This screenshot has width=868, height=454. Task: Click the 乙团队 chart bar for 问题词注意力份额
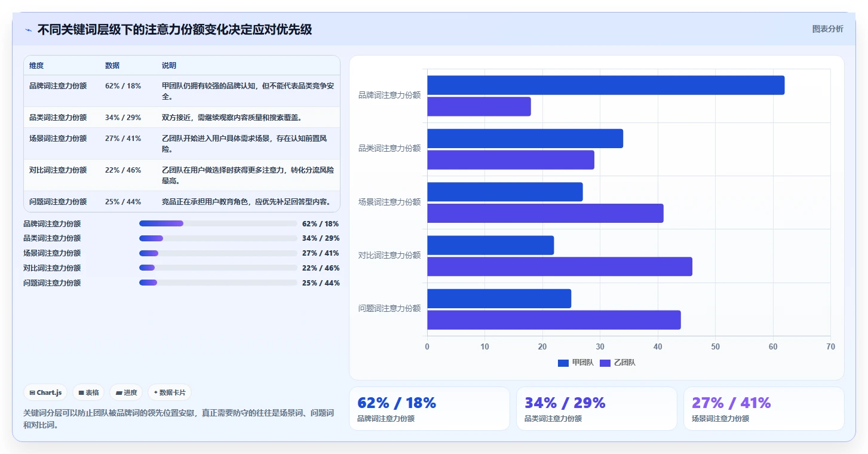click(554, 320)
